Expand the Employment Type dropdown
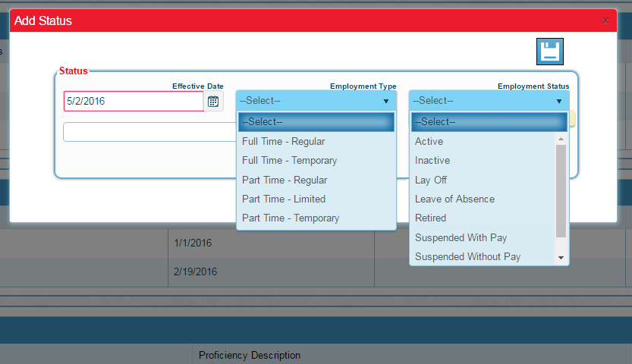632x364 pixels. [x=316, y=101]
